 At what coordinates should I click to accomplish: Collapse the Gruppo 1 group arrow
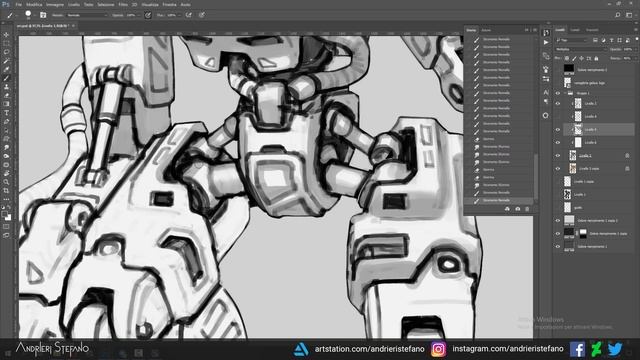(x=565, y=93)
